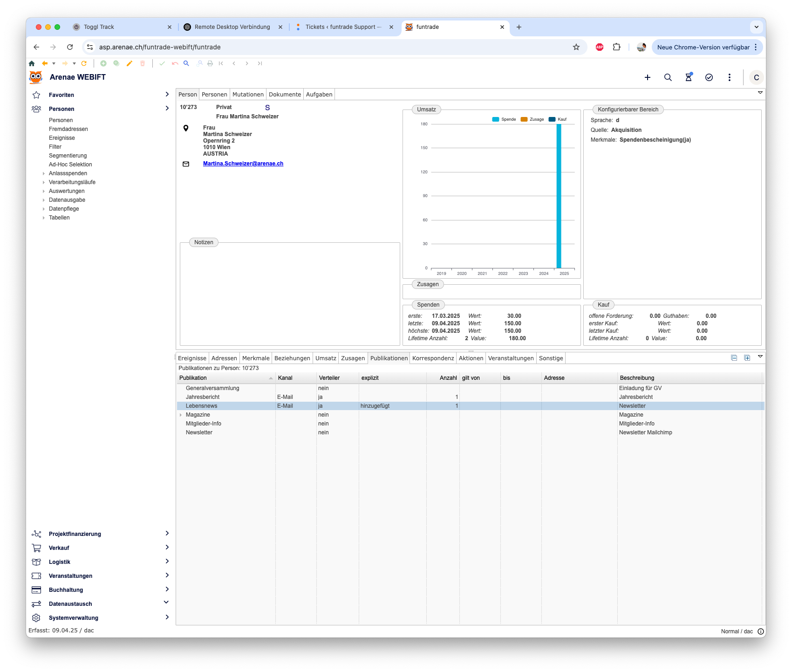Viewport: 792px width, 672px height.
Task: Open the hourglass pending tasks icon
Action: point(688,77)
